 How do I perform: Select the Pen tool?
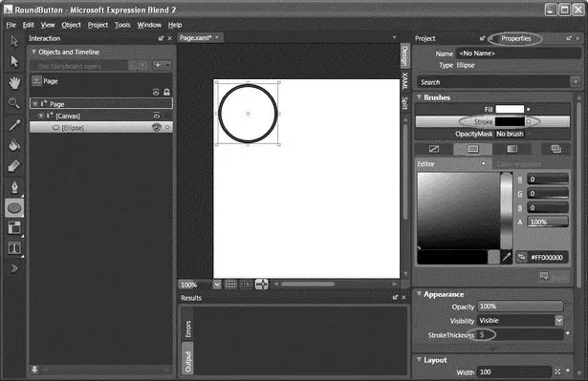click(14, 186)
